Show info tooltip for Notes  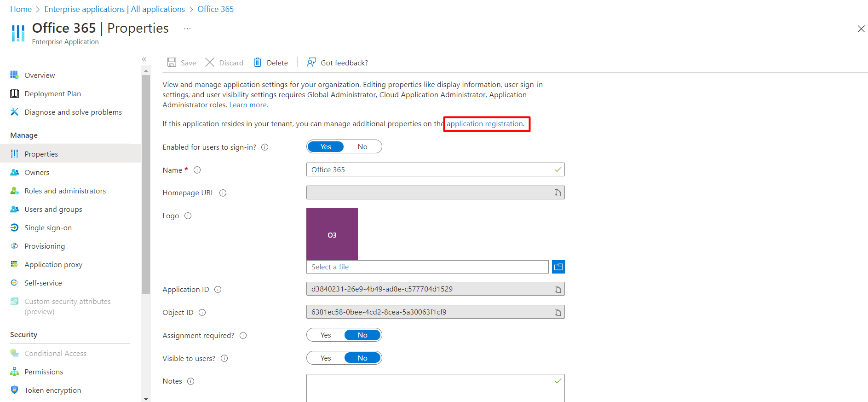pos(191,381)
